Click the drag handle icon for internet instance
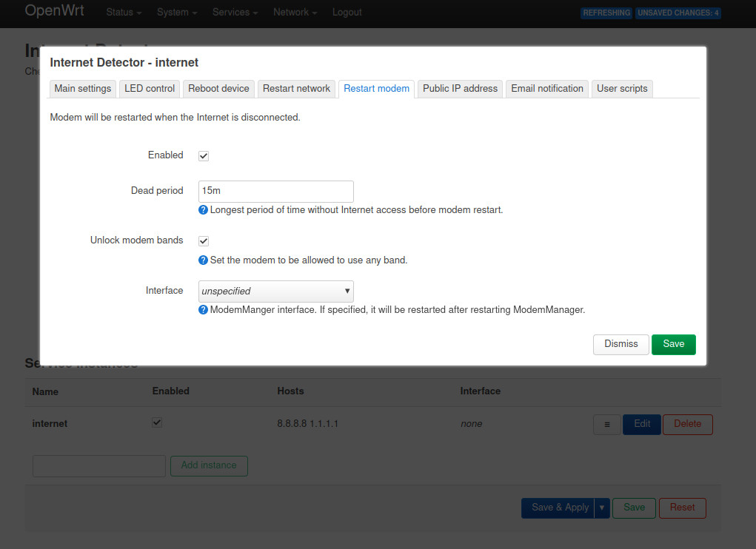 coord(607,425)
